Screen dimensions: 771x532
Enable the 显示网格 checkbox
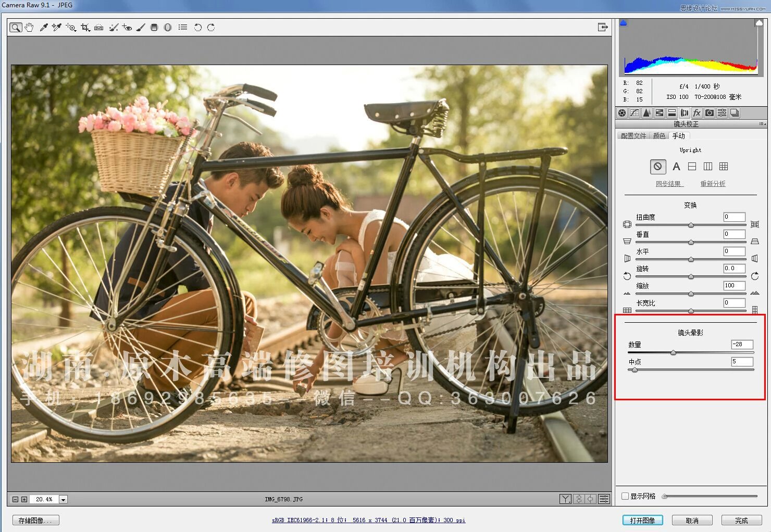click(x=625, y=496)
